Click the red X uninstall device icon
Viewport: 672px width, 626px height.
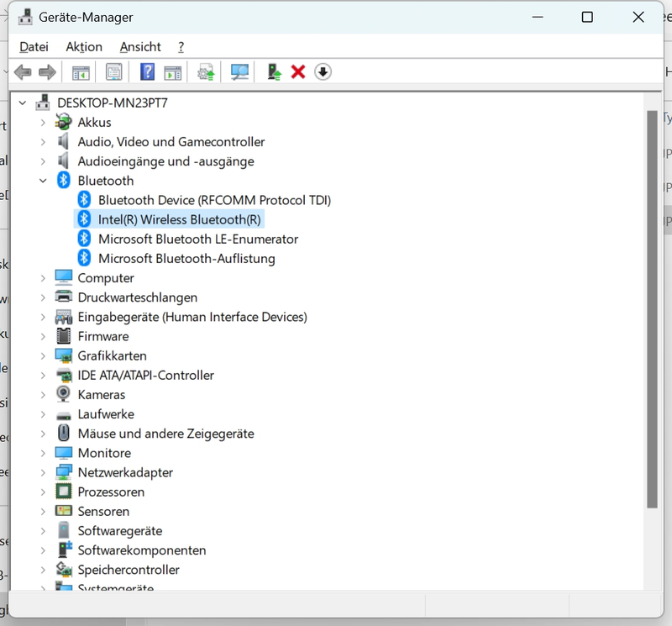click(x=297, y=72)
